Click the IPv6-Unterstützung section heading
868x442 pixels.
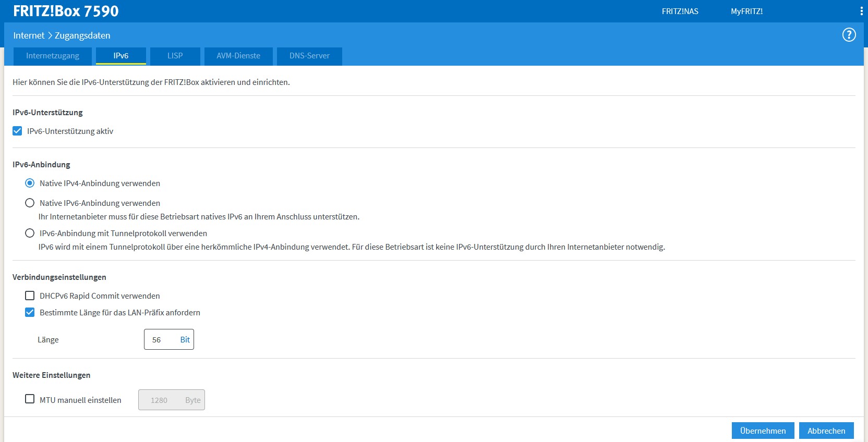[x=47, y=113]
